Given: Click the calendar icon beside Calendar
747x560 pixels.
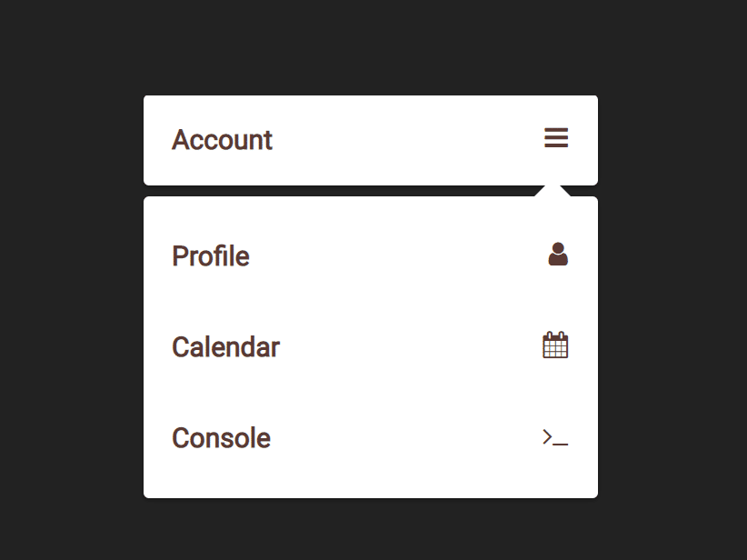Looking at the screenshot, I should click(555, 345).
